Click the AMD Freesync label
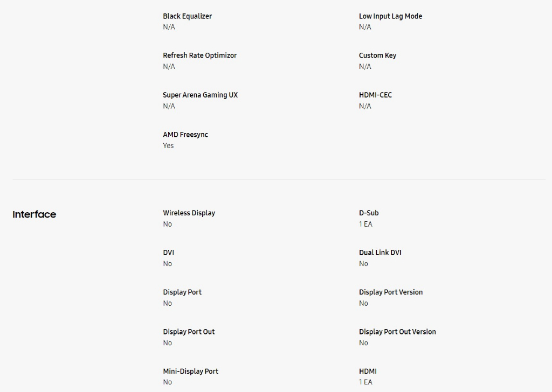This screenshot has height=392, width=552. (185, 135)
